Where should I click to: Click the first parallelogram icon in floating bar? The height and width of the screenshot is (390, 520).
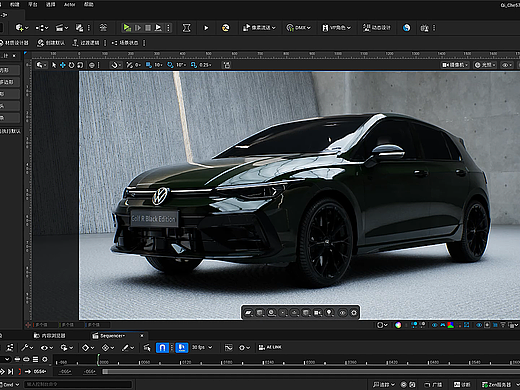point(248,313)
